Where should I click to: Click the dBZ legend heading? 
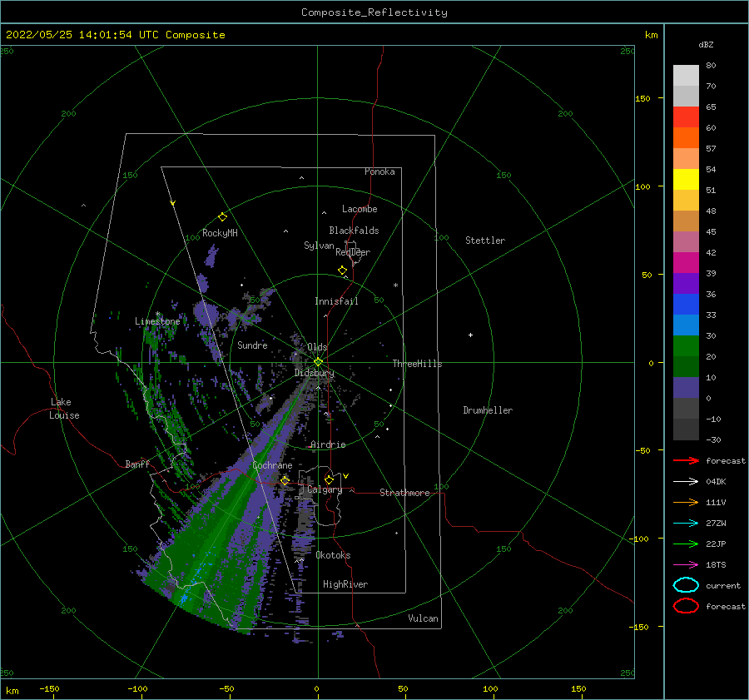click(706, 44)
